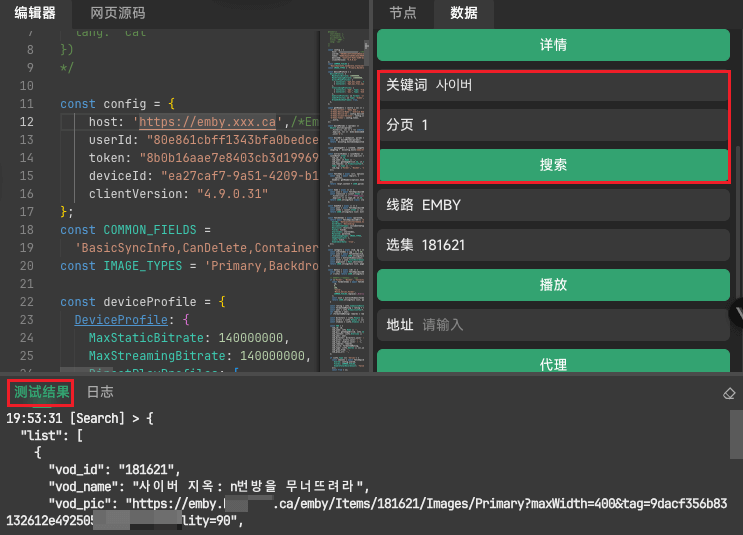Click the green 搜索 button
This screenshot has width=743, height=535.
553,165
